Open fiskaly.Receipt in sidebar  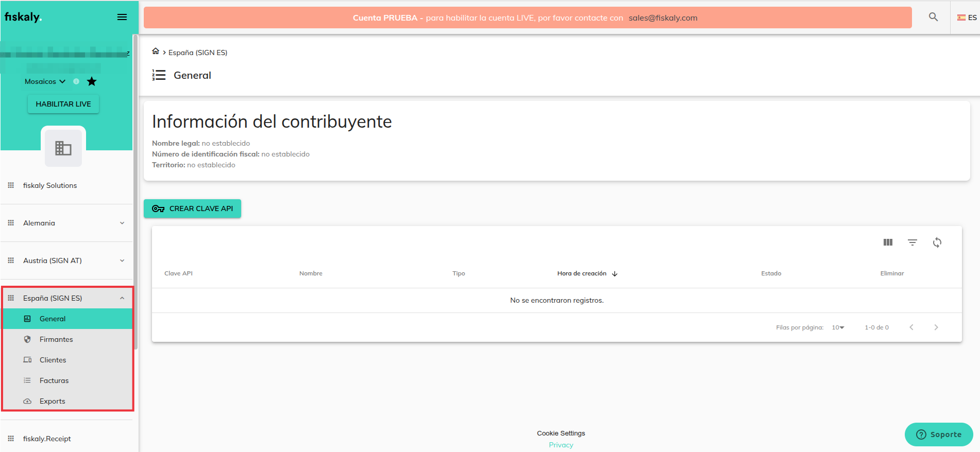pos(47,439)
